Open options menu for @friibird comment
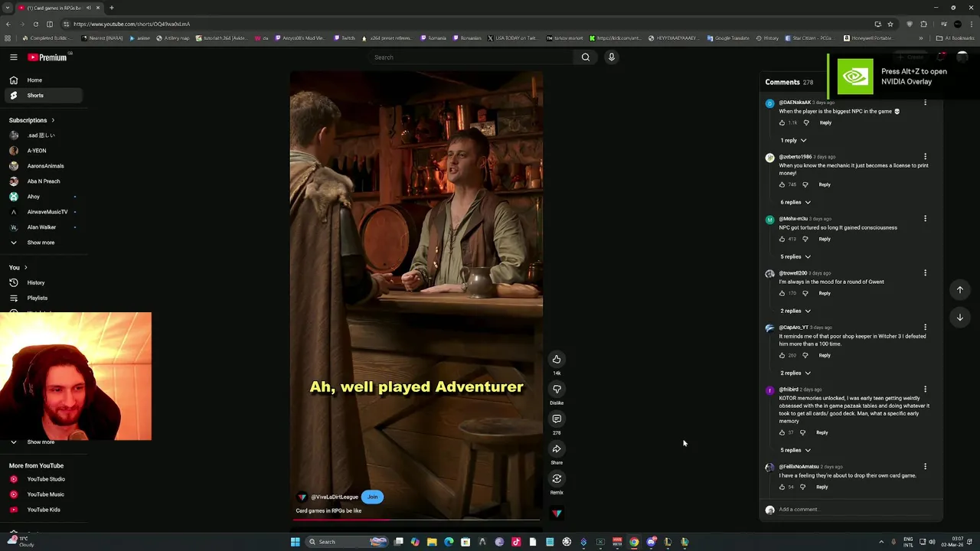Image resolution: width=980 pixels, height=551 pixels. point(925,390)
